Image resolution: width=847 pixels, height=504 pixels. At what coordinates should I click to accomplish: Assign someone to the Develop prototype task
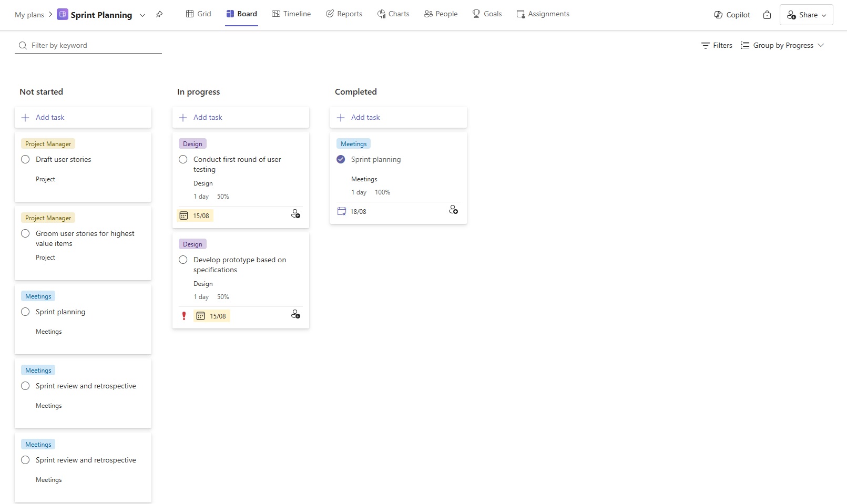[x=295, y=314]
